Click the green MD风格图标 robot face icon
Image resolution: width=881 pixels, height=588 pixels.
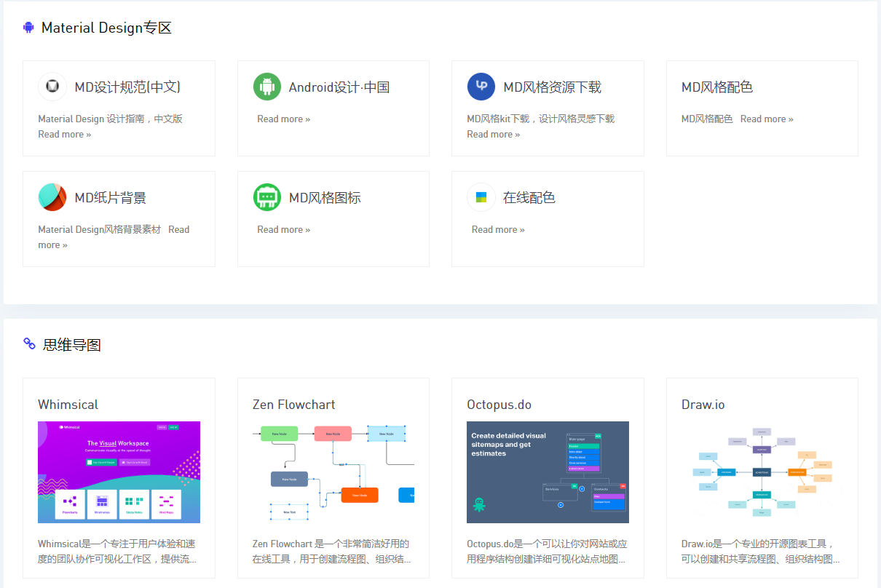click(x=267, y=197)
